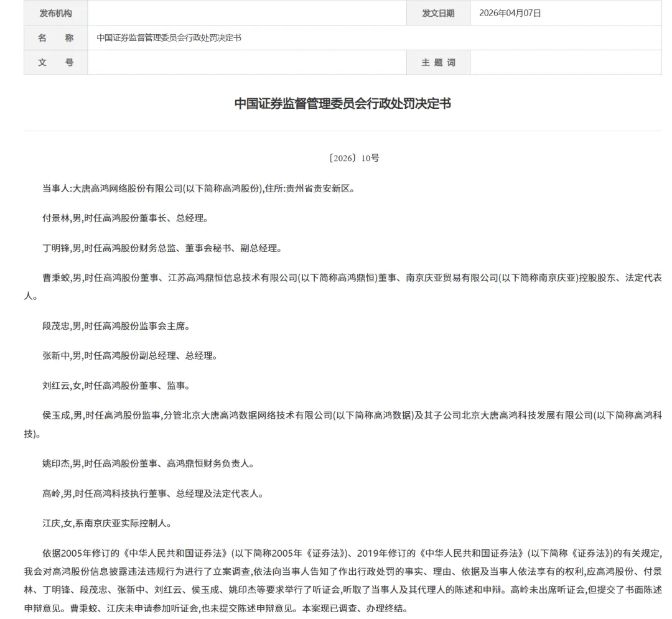Click the line 江庆,女,系南京庆亚实际控制人
The height and width of the screenshot is (619, 672).
coord(107,523)
